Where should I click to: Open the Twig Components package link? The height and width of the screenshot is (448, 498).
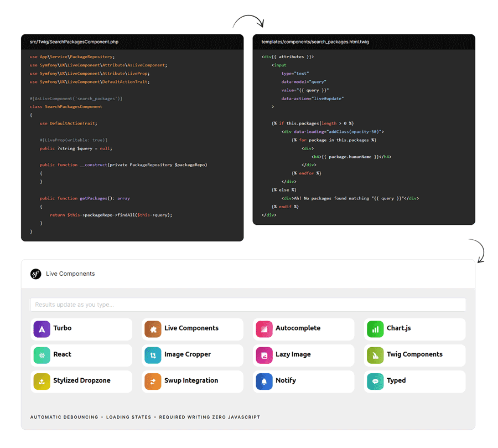(414, 354)
